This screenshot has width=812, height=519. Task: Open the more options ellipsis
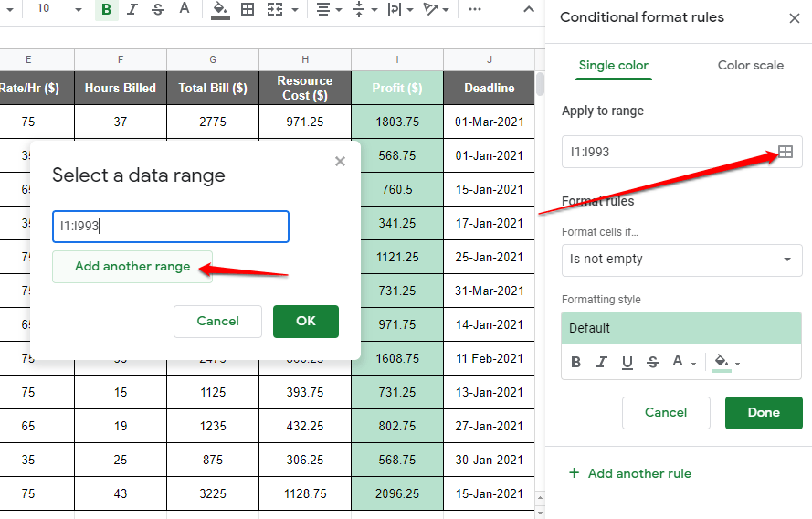click(x=474, y=9)
